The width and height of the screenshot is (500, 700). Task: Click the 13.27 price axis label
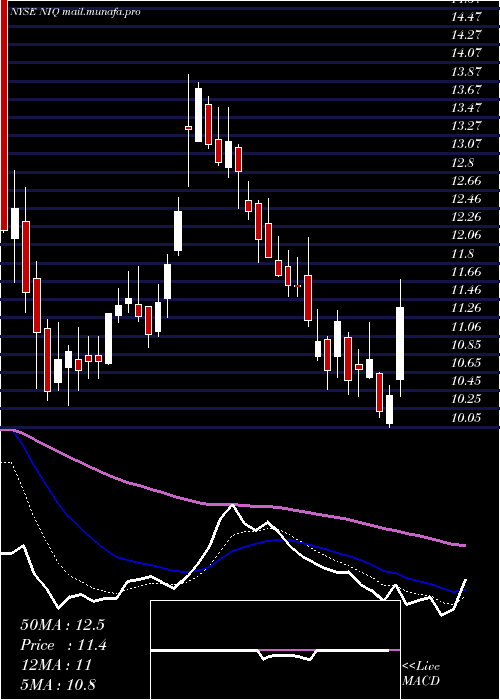466,126
